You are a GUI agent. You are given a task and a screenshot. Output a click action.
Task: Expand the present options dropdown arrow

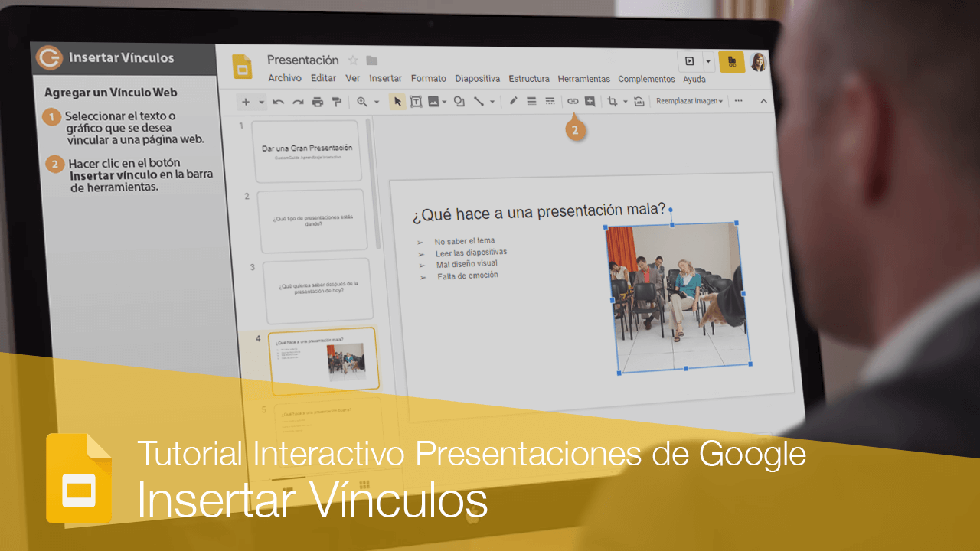[x=709, y=61]
